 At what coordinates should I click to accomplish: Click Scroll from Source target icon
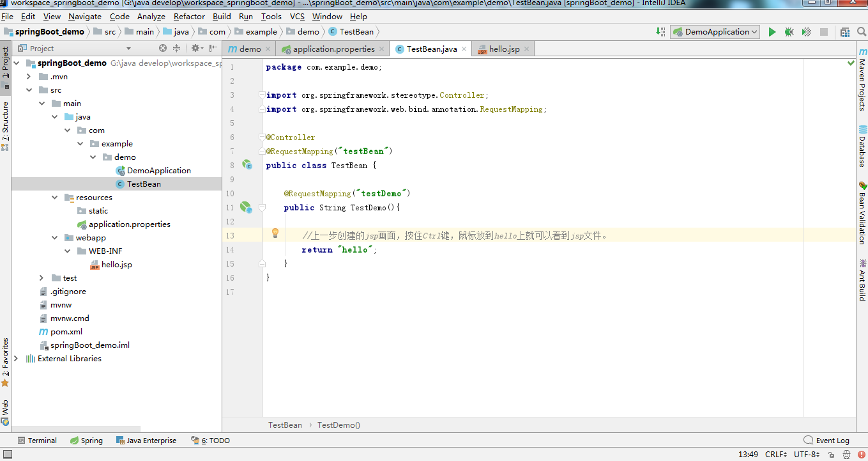(x=163, y=48)
